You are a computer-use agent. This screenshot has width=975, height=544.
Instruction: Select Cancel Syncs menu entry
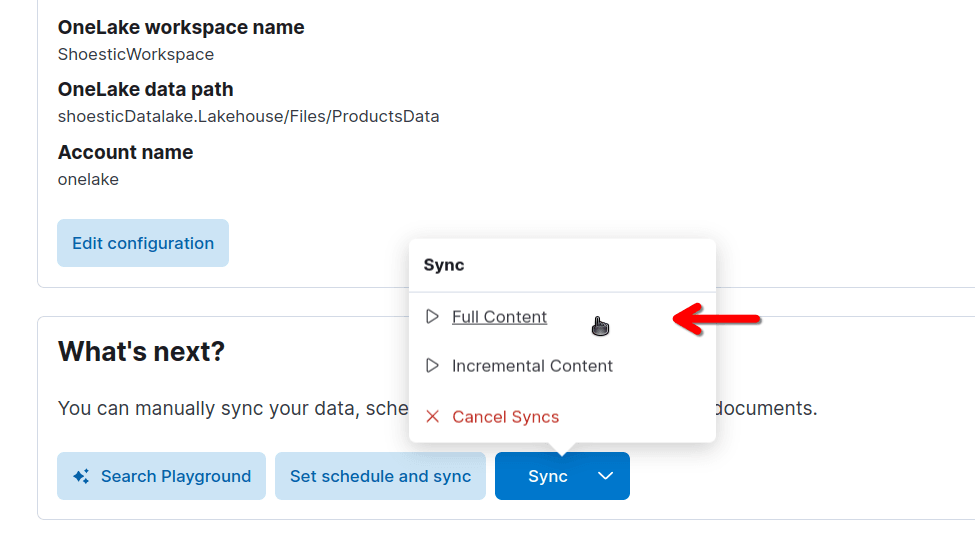[505, 417]
